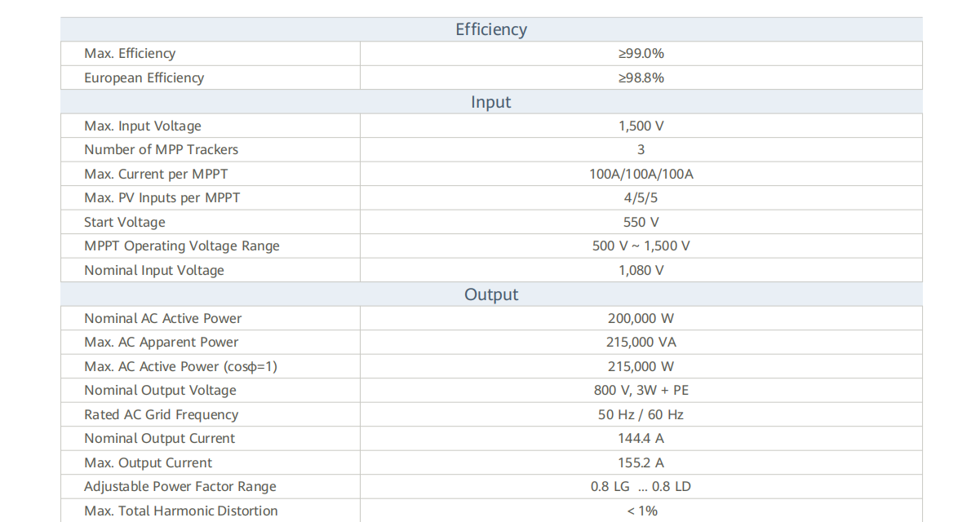Screen dimensions: 980x522
Task: Select the 200,000 W active power value
Action: coord(641,318)
